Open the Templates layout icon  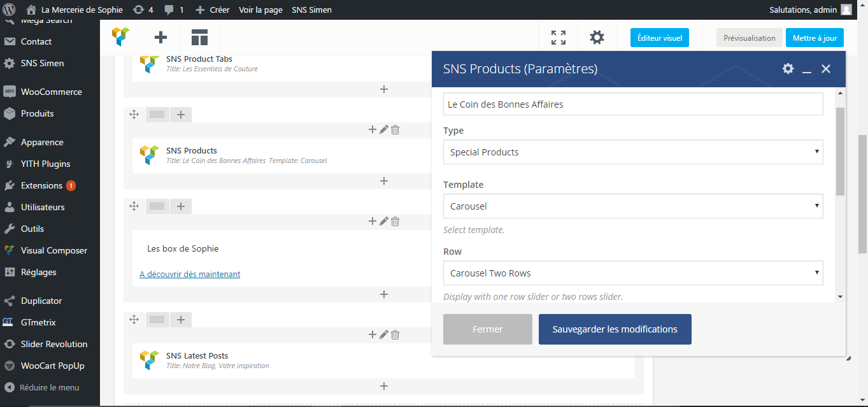(199, 38)
